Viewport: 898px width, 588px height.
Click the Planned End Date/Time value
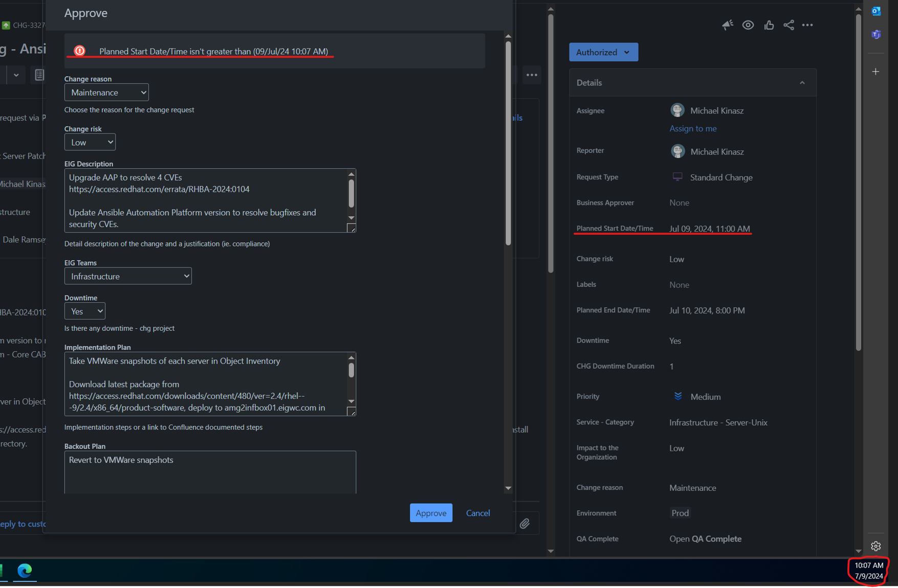(x=707, y=310)
